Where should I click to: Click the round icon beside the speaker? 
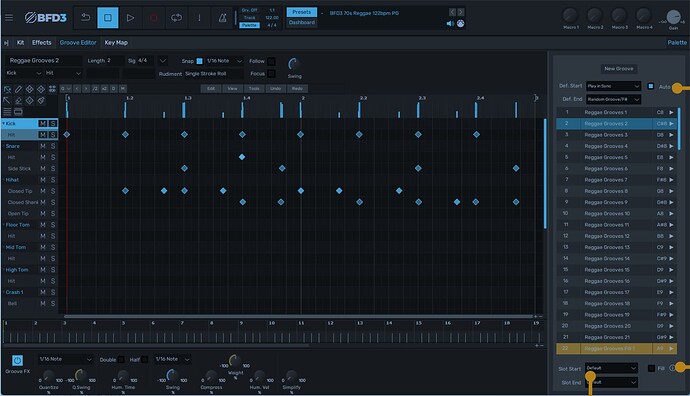pos(460,23)
